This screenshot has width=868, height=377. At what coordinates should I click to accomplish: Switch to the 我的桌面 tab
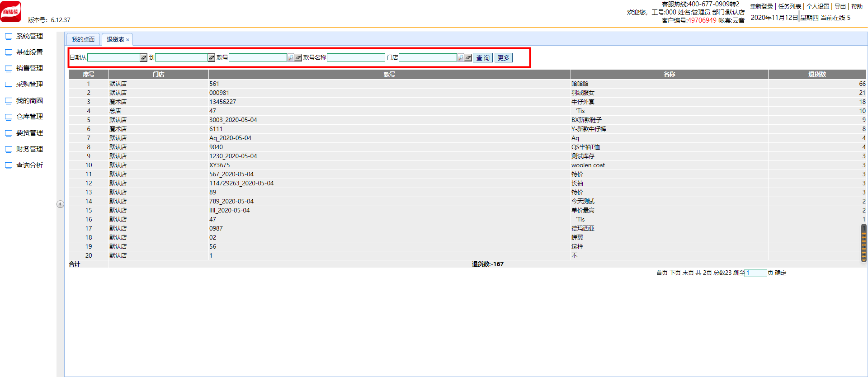click(83, 39)
